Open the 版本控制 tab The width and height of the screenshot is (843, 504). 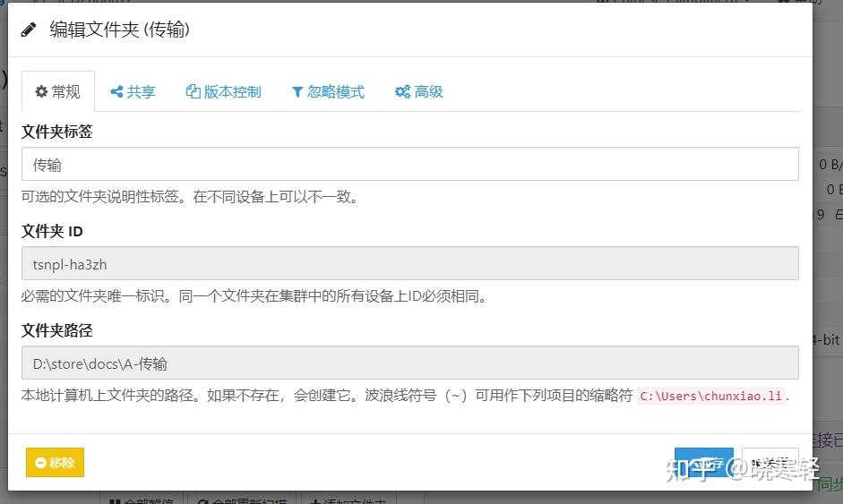[223, 92]
